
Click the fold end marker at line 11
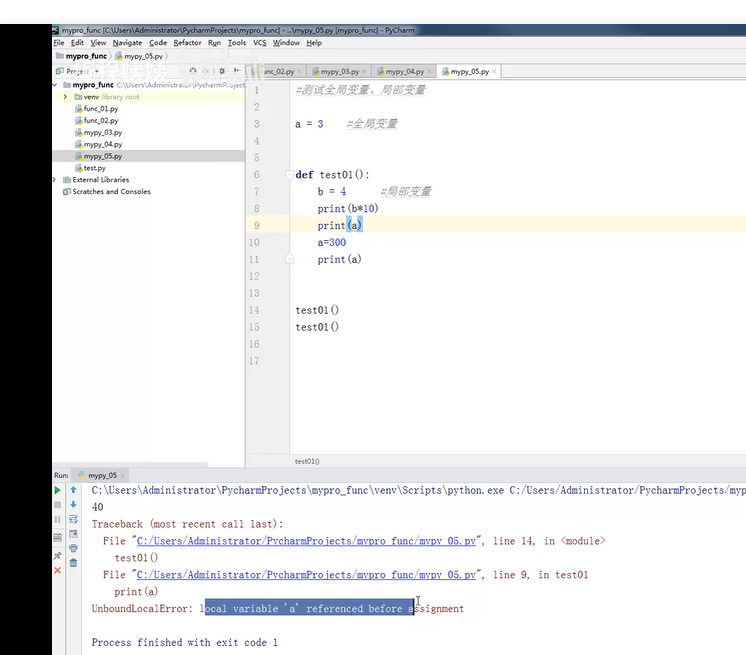click(x=289, y=259)
